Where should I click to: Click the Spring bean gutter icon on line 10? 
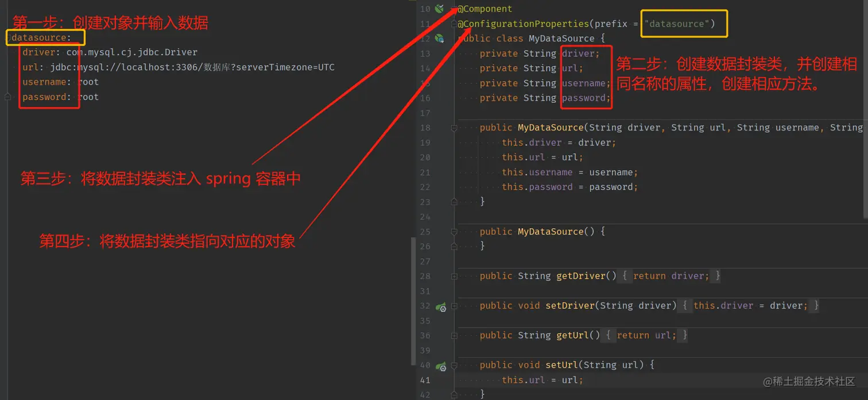tap(439, 9)
